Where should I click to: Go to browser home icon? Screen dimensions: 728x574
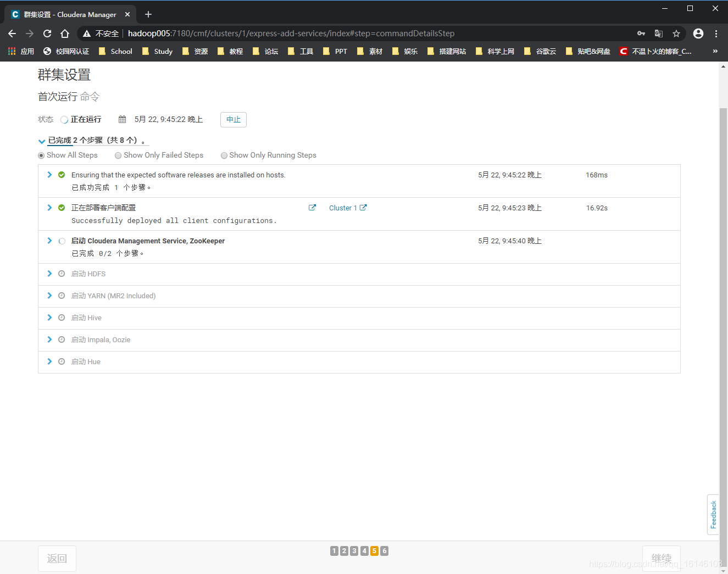(x=65, y=34)
